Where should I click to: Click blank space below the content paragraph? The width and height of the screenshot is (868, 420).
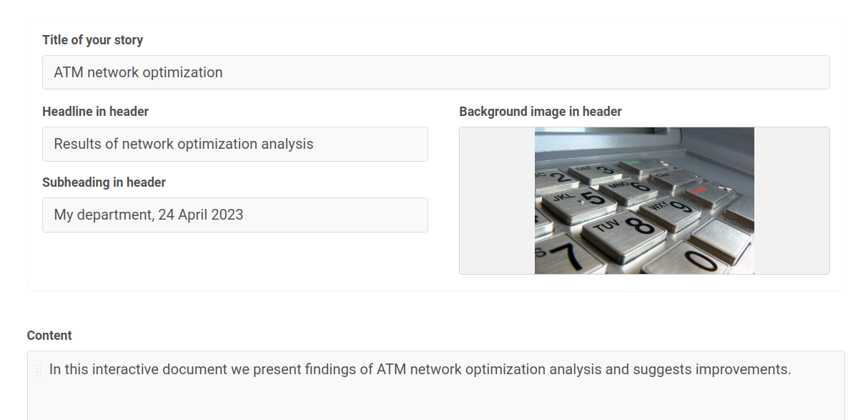click(x=435, y=401)
